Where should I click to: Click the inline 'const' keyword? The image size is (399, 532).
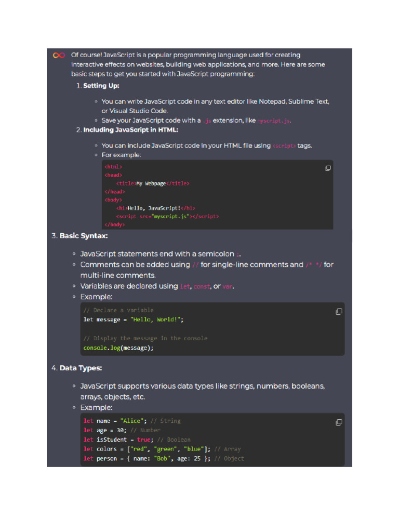(x=202, y=287)
